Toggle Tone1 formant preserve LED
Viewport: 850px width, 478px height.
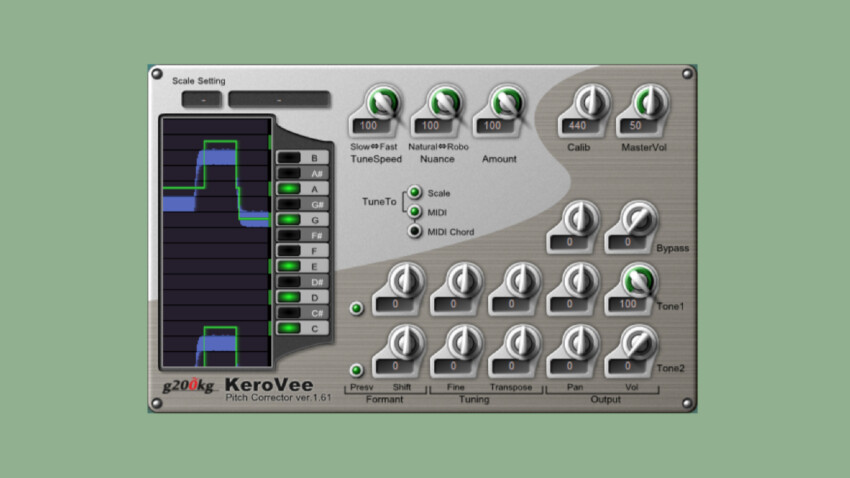(x=356, y=307)
